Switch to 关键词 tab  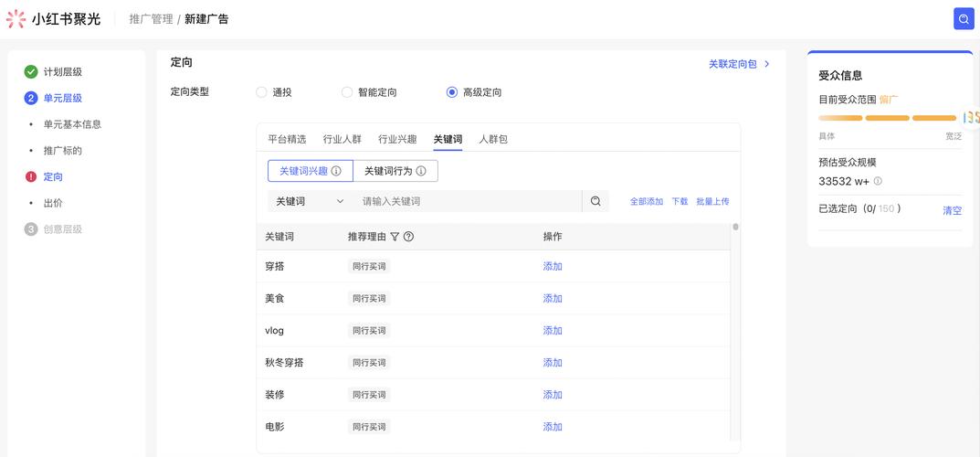[x=448, y=140]
